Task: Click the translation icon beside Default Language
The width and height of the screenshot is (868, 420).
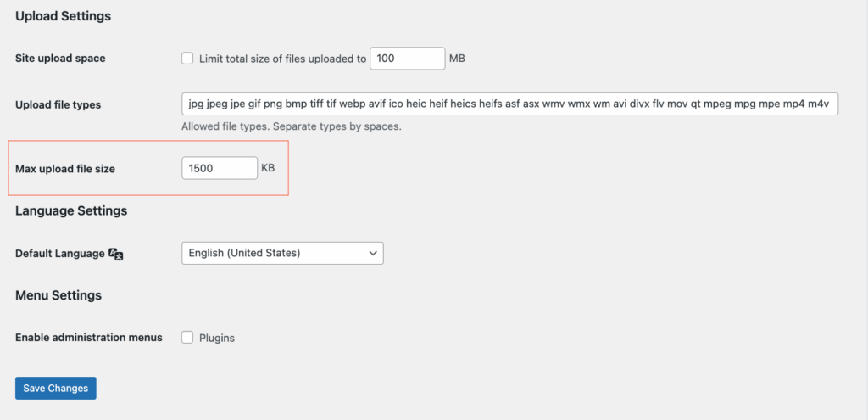Action: pyautogui.click(x=116, y=254)
